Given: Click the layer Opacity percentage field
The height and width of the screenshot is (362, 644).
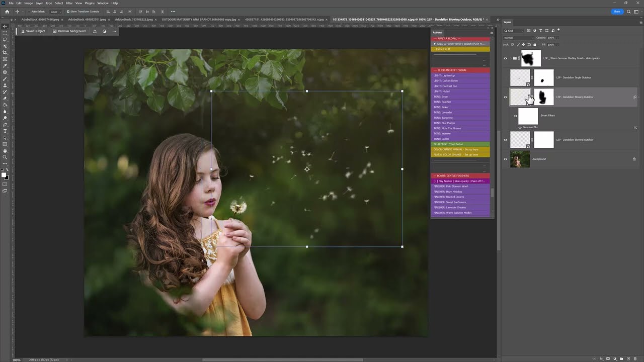Looking at the screenshot, I should point(550,38).
